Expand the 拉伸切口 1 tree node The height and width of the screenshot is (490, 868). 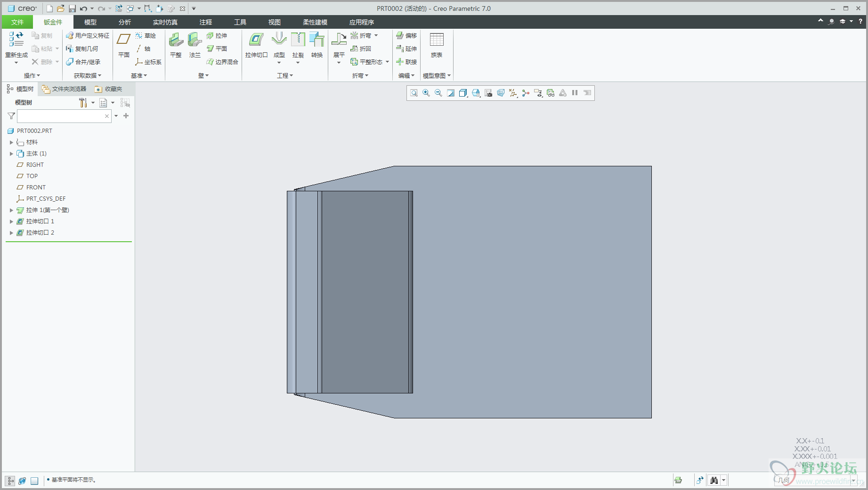[11, 221]
